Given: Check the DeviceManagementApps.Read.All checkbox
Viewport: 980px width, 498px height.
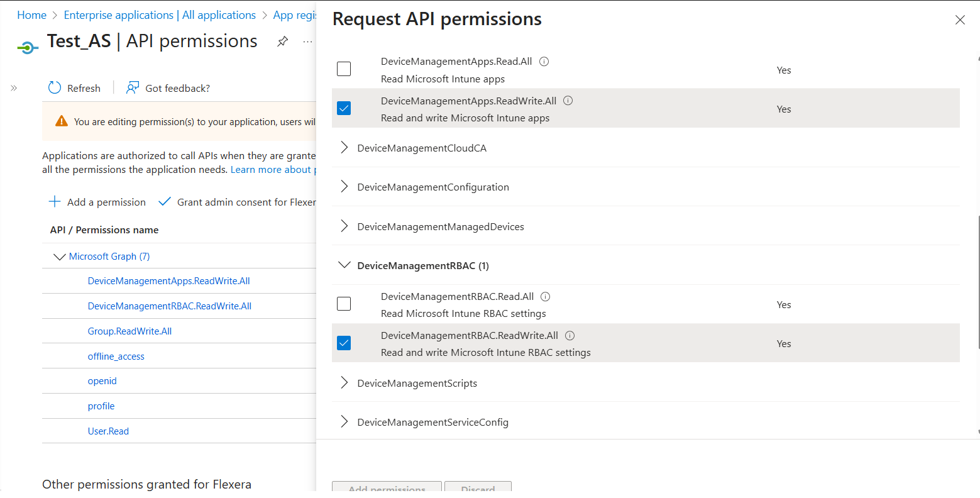Looking at the screenshot, I should [344, 69].
